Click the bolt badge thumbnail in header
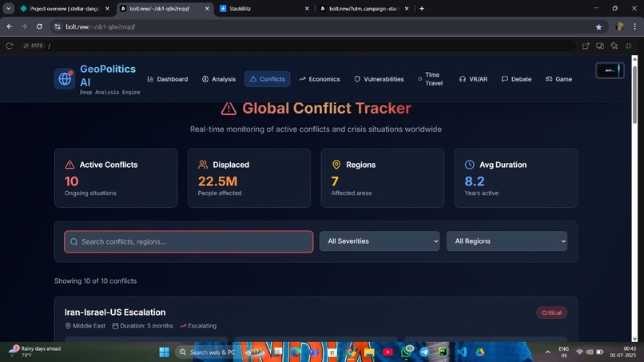 pos(610,70)
